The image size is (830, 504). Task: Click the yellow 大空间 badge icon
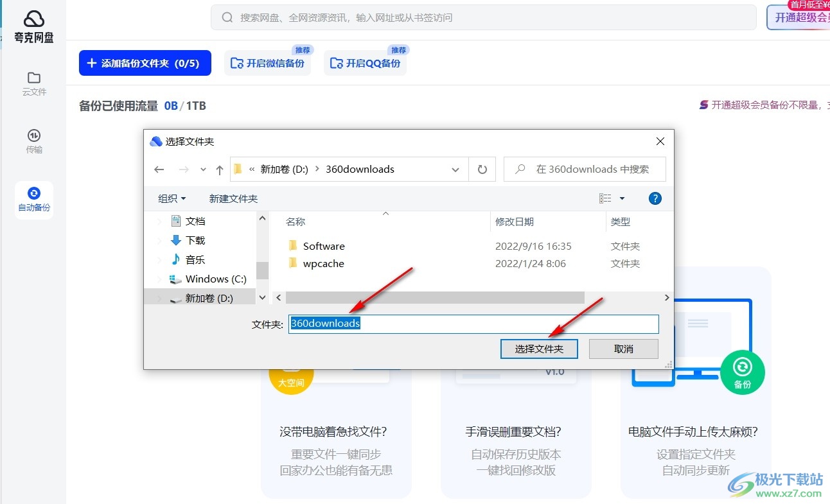[x=291, y=380]
